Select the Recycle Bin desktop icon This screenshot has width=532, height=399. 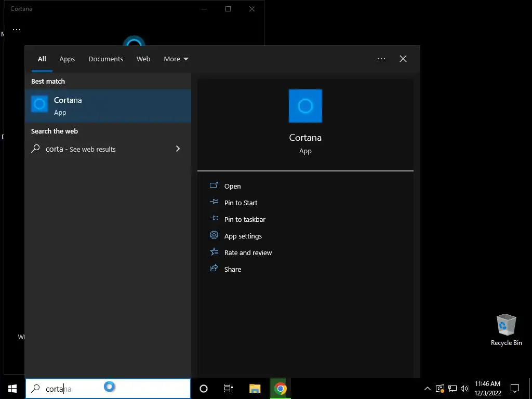click(506, 330)
